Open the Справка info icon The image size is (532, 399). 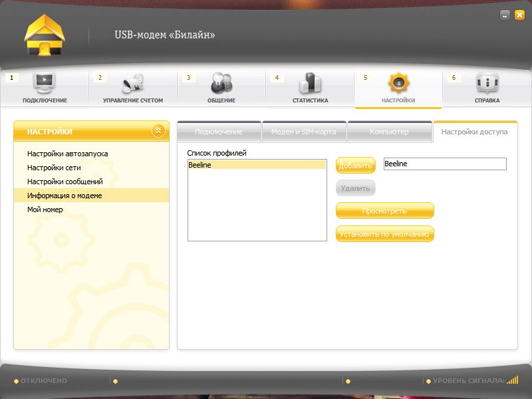487,83
